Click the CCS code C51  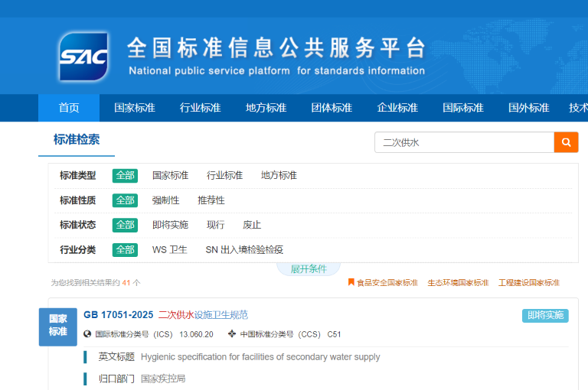click(x=334, y=334)
